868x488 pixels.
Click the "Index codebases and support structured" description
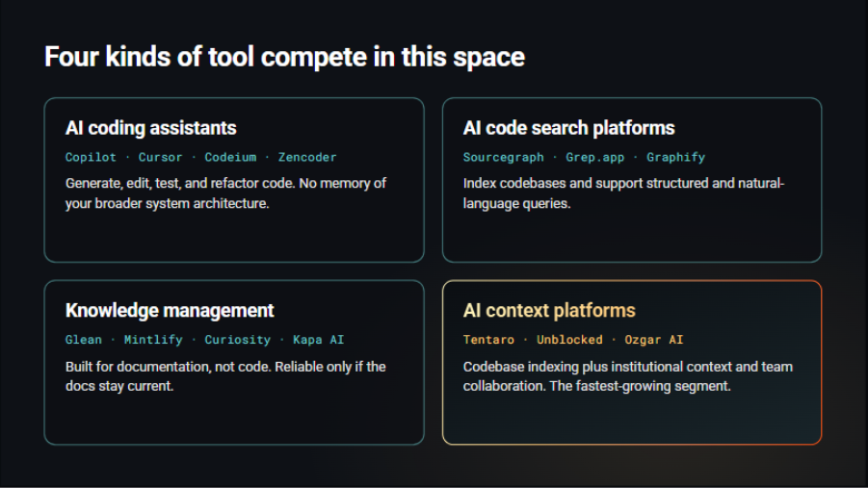[624, 193]
